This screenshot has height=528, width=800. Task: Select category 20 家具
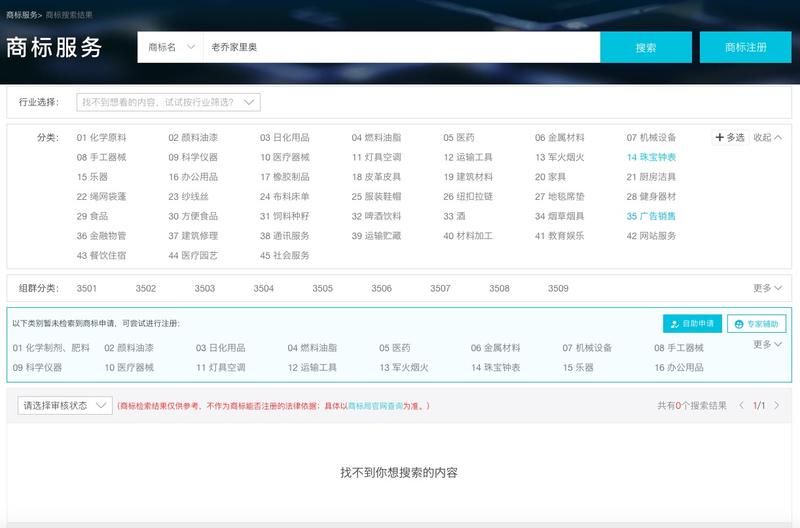point(550,177)
